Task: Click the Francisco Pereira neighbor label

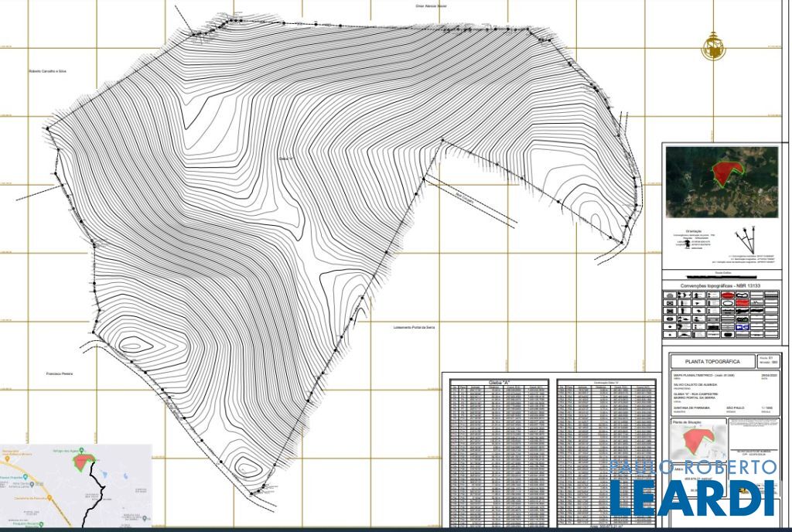Action: [59, 373]
